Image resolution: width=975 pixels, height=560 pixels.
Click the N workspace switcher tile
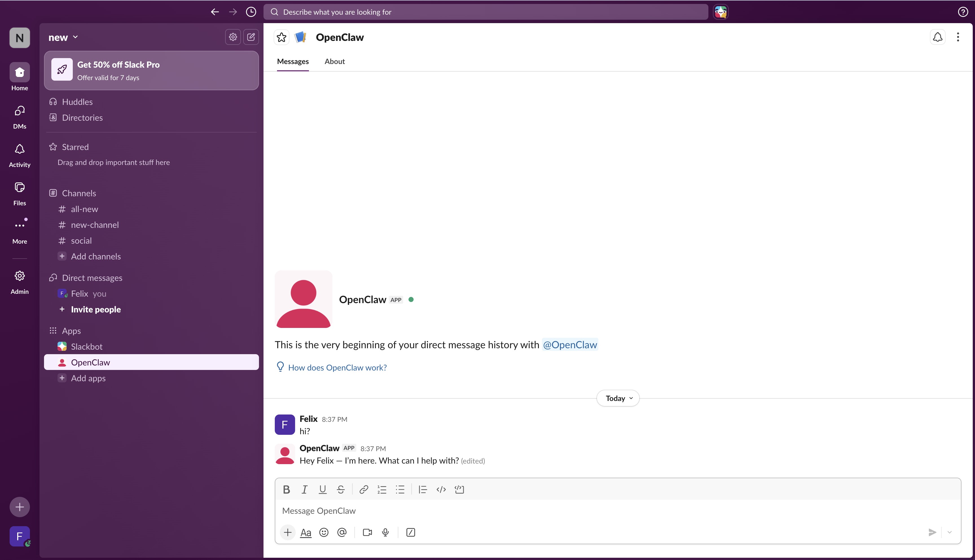(x=20, y=38)
